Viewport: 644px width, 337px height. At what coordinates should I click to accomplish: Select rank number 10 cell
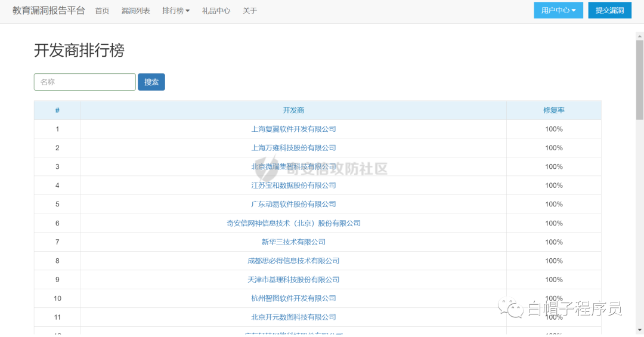tap(57, 298)
